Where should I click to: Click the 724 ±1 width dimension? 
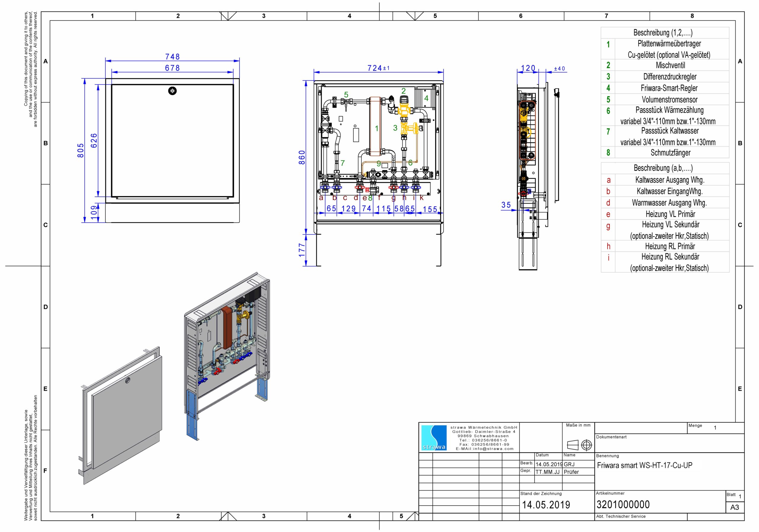coord(379,68)
